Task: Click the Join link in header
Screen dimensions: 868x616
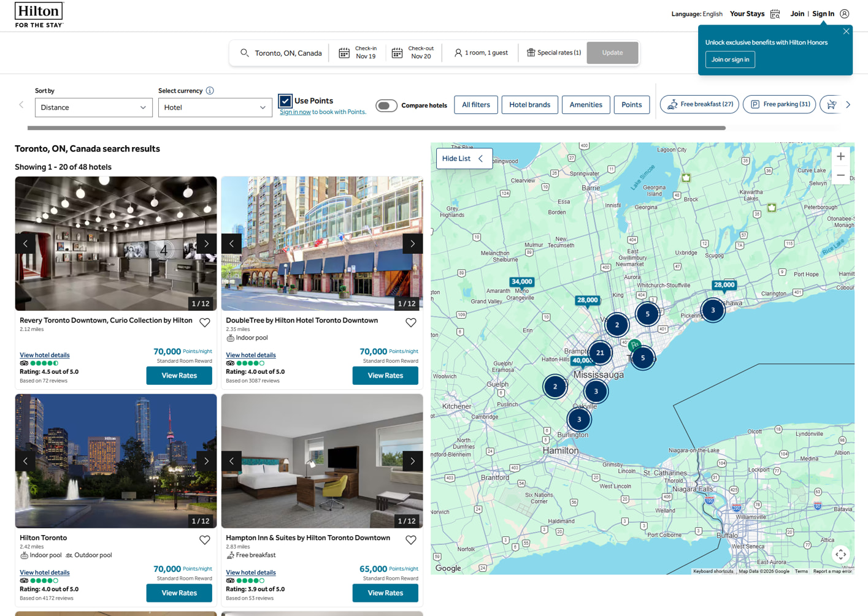Action: coord(797,13)
